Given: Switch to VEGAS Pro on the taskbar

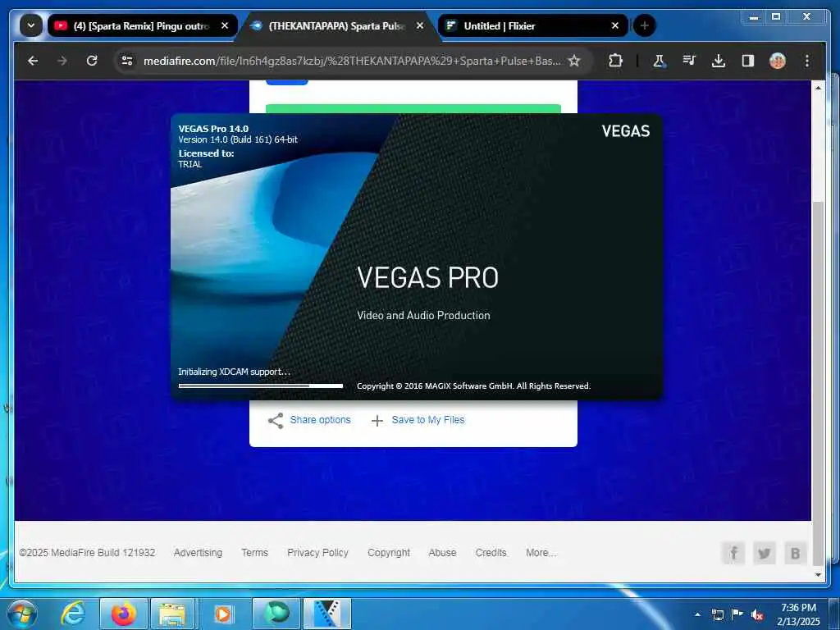Looking at the screenshot, I should pyautogui.click(x=327, y=614).
